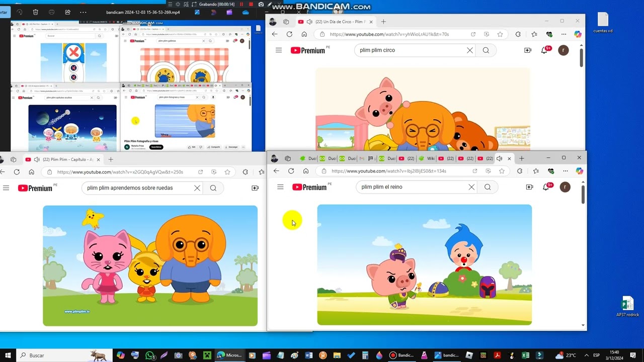Screen dimensions: 644x362
Task: Open notifications bell in the circo window
Action: pyautogui.click(x=544, y=50)
